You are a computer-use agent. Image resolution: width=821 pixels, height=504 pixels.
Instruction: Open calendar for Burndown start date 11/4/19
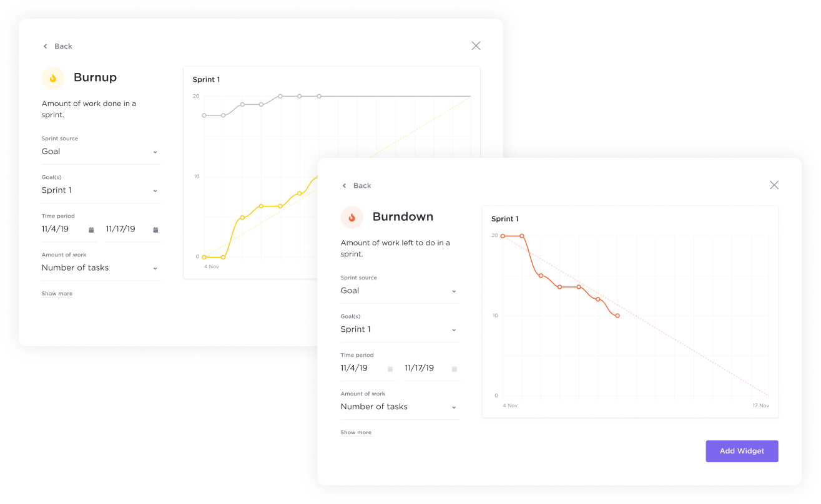[x=390, y=369]
